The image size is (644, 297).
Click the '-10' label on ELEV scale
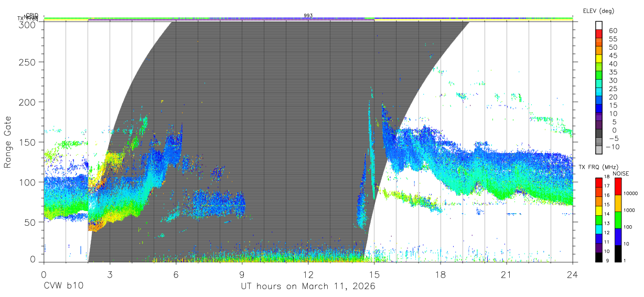tap(613, 147)
